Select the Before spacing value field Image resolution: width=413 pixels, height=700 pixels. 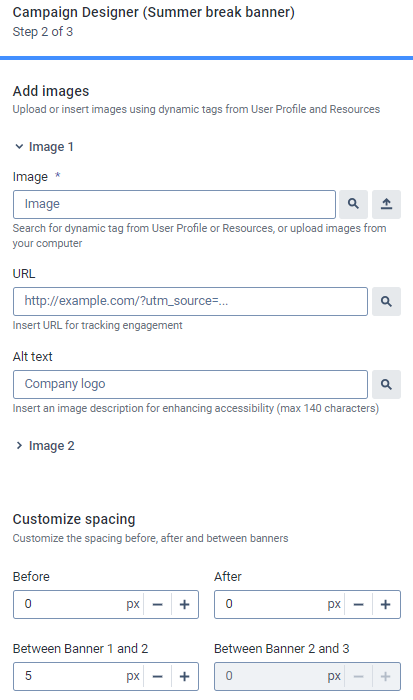(x=71, y=604)
